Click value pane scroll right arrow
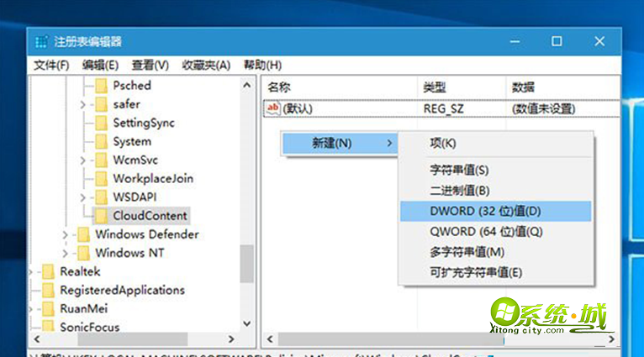Viewport: 644px width, 357px height. click(x=611, y=339)
